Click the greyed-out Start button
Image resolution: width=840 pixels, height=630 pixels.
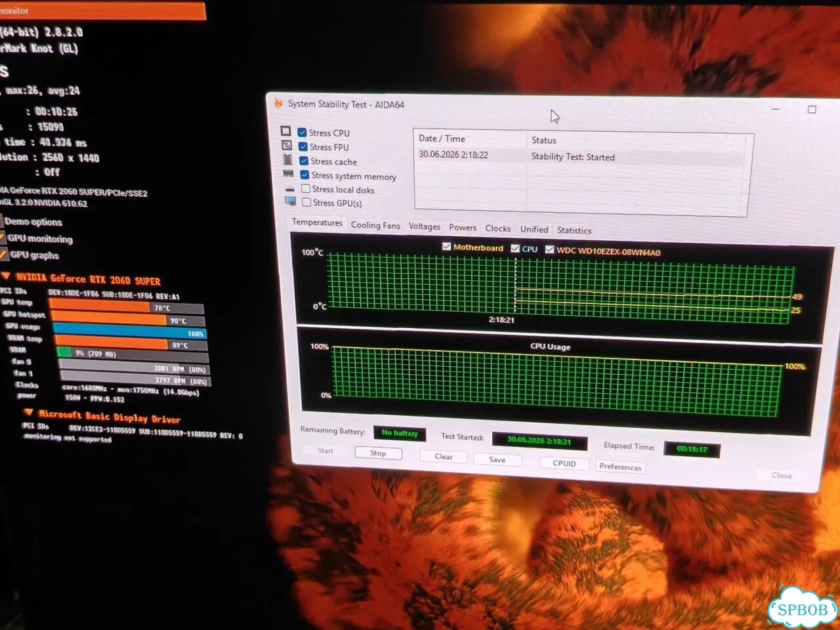[325, 451]
